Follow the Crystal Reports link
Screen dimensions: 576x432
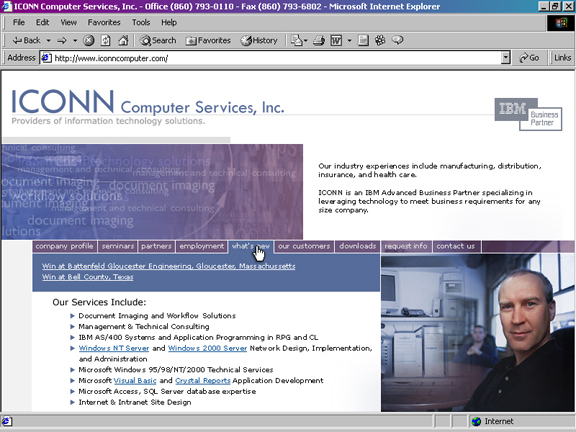203,381
